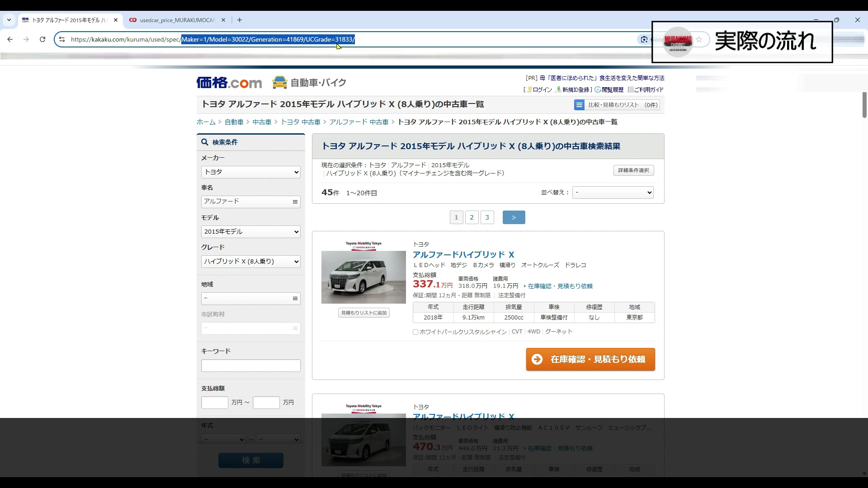Click the 地域 field list icon

click(x=295, y=298)
